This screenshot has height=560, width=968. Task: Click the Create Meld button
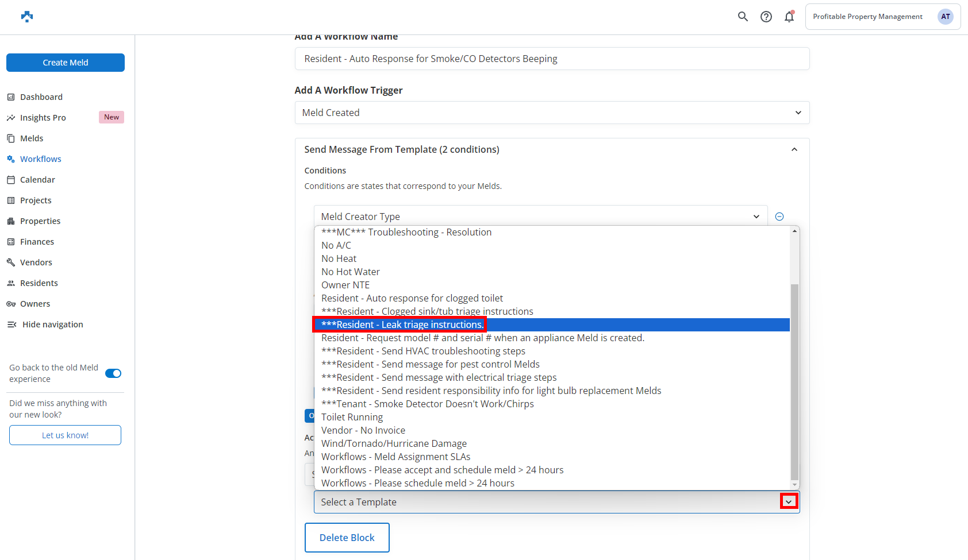[66, 63]
